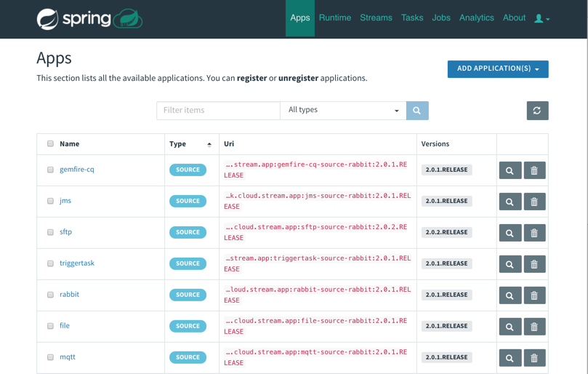
Task: Open details magnifier for sftp row
Action: point(510,233)
